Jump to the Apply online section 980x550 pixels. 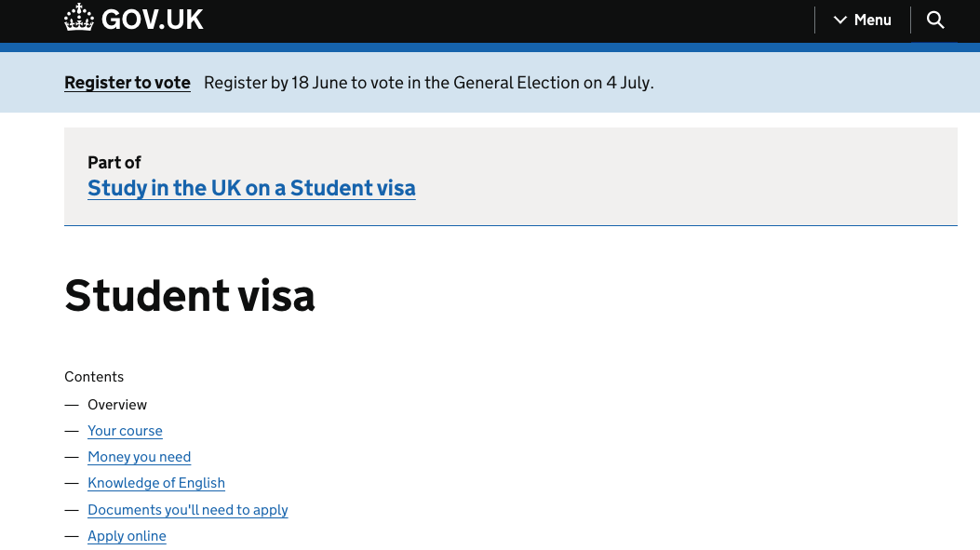[x=127, y=536]
